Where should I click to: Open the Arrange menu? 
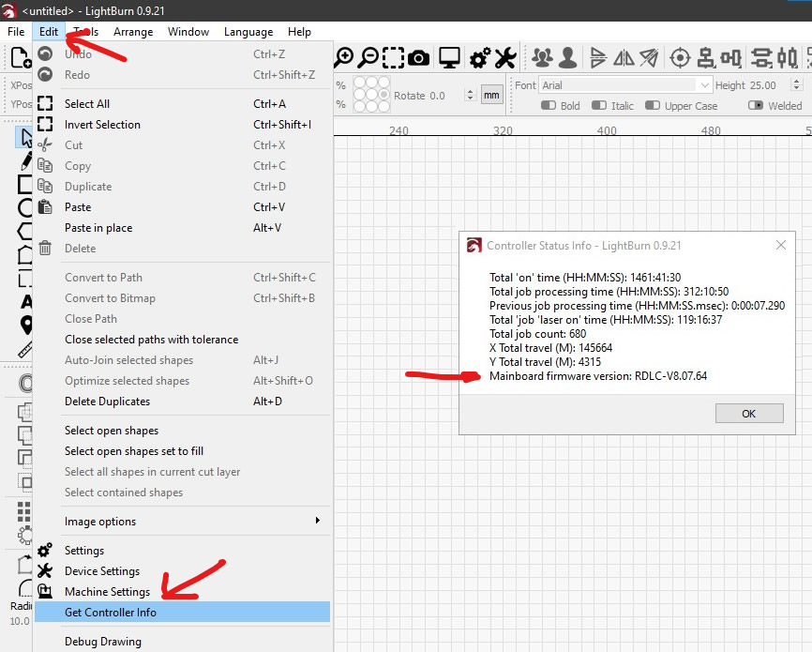[133, 32]
